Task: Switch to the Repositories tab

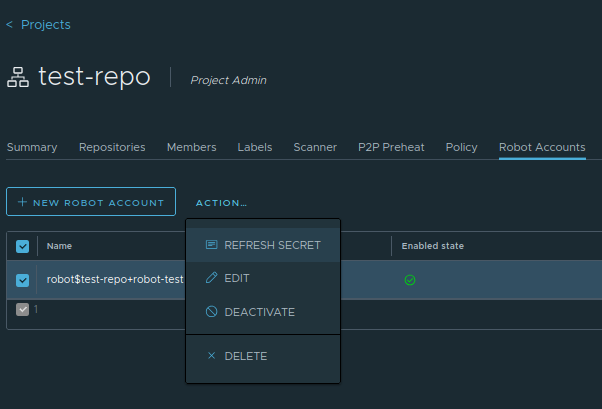Action: (112, 147)
